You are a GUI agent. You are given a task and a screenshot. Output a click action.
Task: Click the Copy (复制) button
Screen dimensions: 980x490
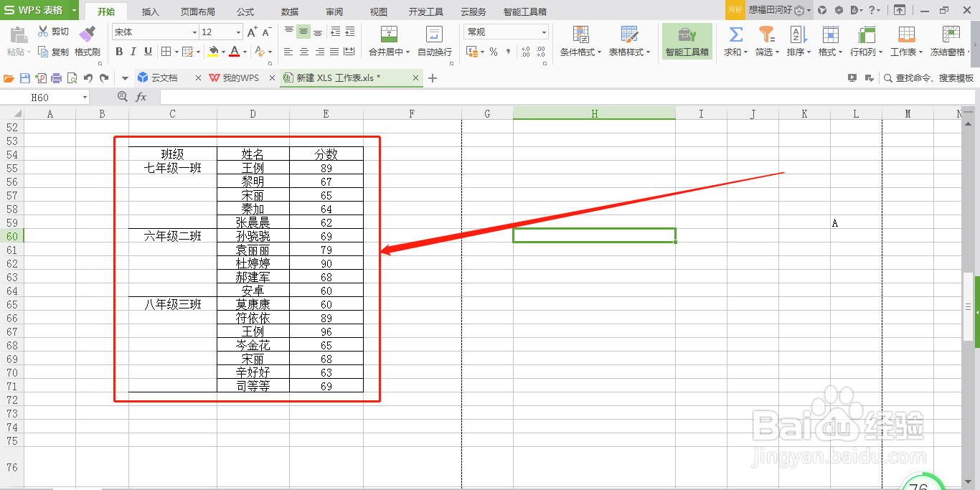(54, 52)
